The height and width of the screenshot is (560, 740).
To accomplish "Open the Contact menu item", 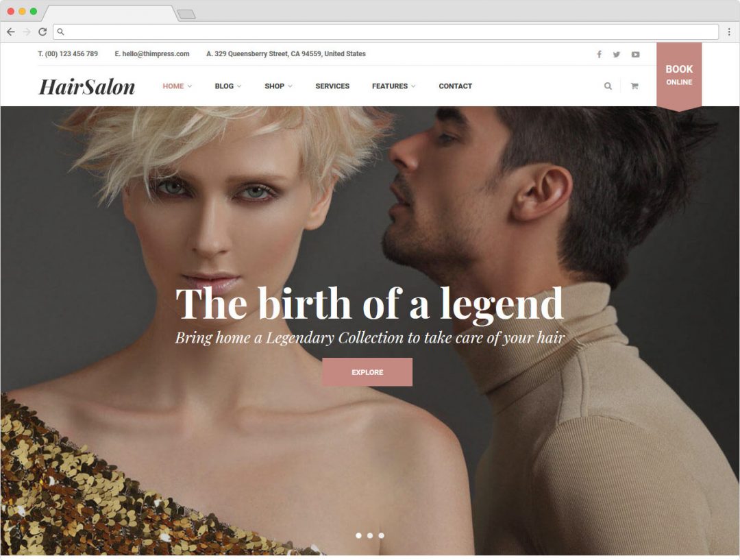I will coord(456,86).
